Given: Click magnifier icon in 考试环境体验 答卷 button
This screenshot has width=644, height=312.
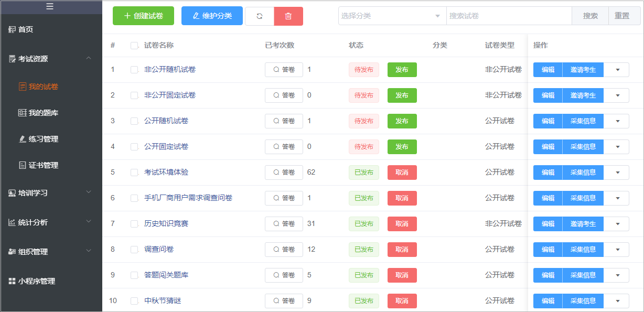Looking at the screenshot, I should [276, 173].
